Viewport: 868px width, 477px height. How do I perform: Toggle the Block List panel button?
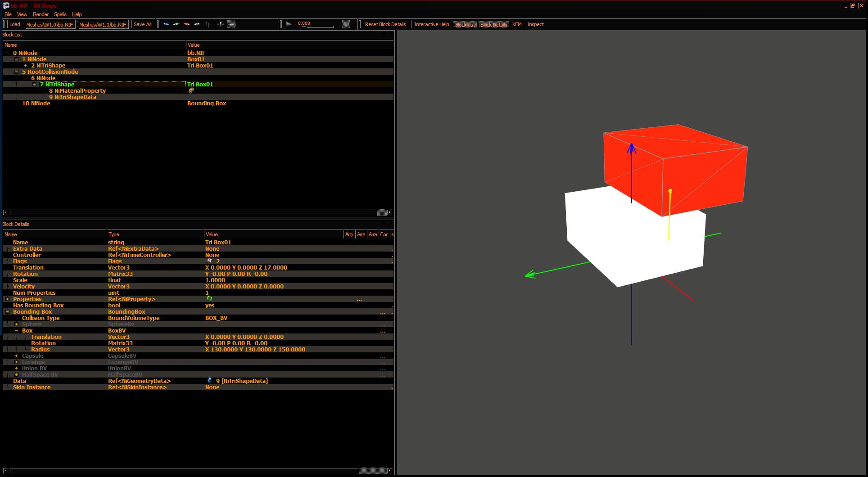pos(465,24)
